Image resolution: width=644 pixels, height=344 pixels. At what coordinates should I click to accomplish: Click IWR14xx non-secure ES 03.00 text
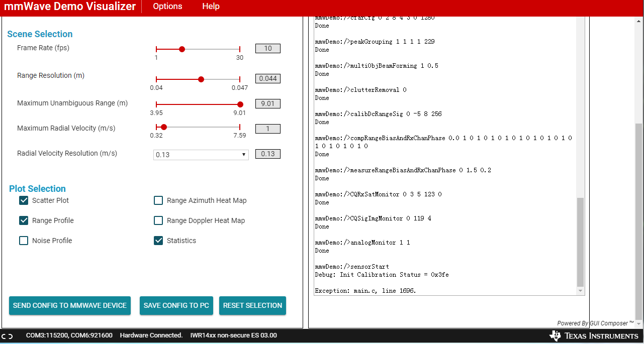(x=234, y=335)
